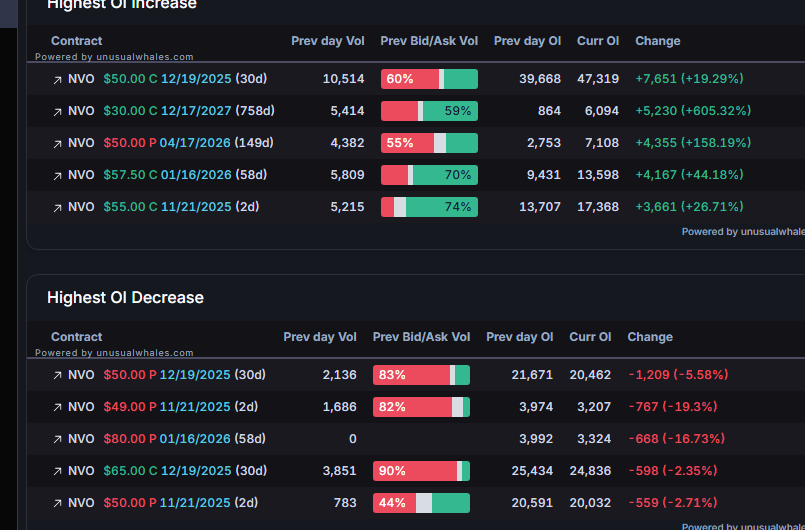The width and height of the screenshot is (805, 530).
Task: Open the NVO $30.00 C 12/17/2027 contract
Action: pos(171,110)
